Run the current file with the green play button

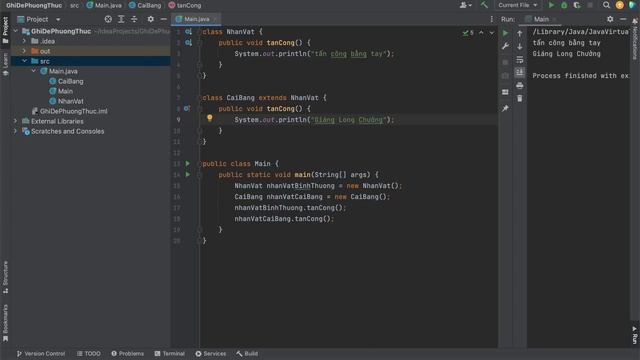(551, 5)
